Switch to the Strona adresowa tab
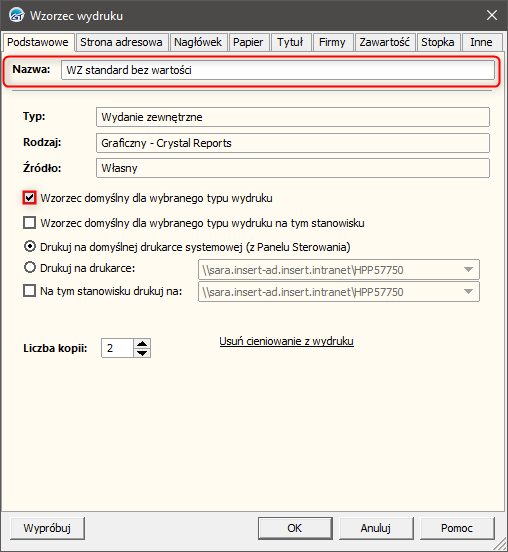The height and width of the screenshot is (552, 508). [121, 42]
